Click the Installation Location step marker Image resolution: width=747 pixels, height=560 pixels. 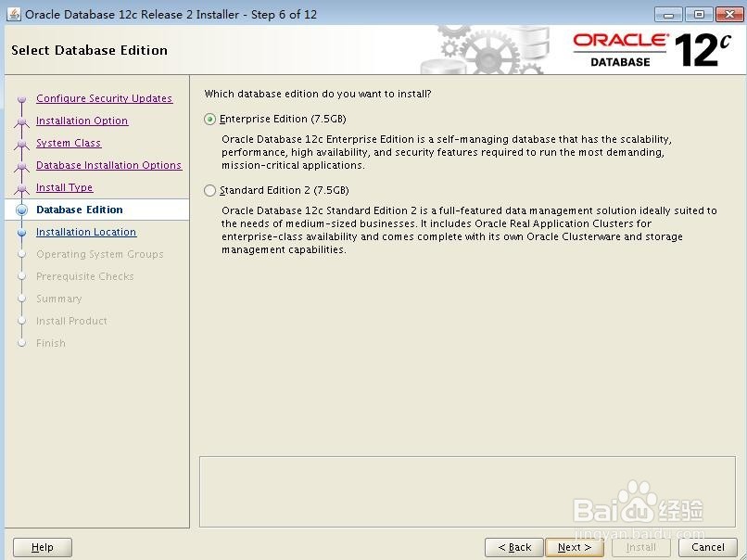coord(21,232)
